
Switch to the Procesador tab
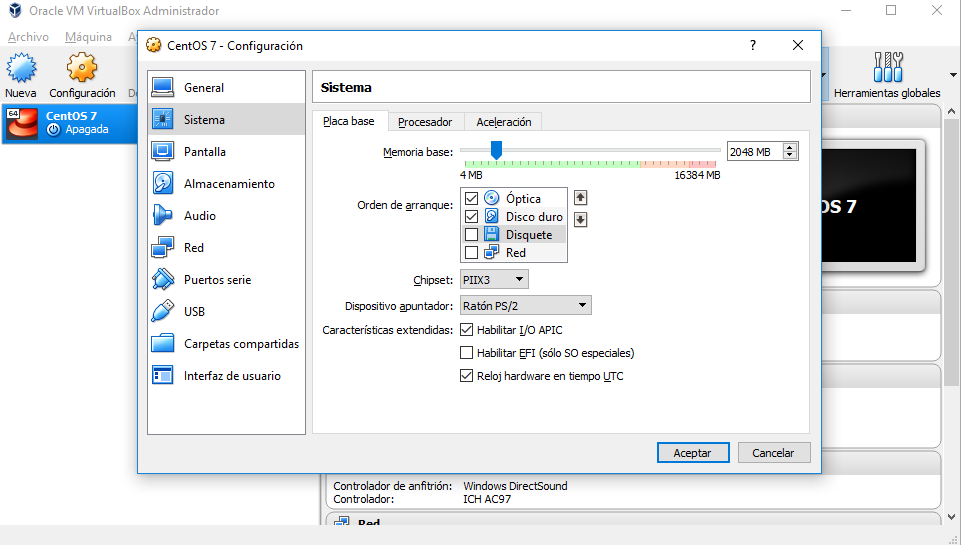pos(425,122)
